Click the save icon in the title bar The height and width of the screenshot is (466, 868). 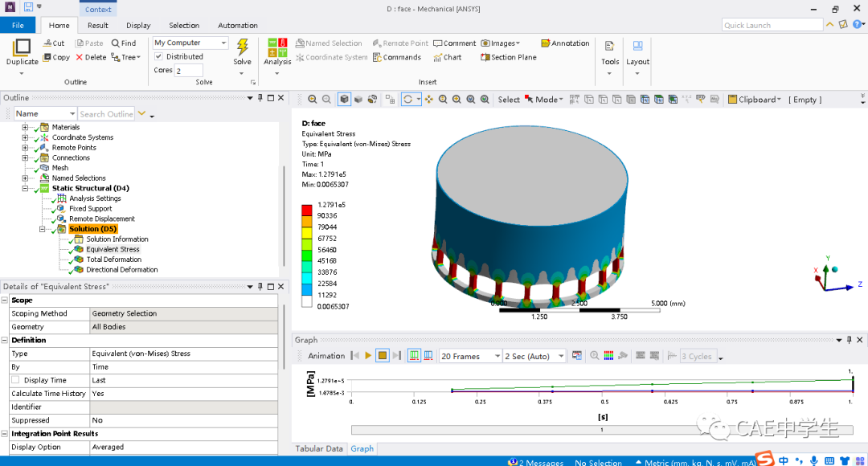28,8
